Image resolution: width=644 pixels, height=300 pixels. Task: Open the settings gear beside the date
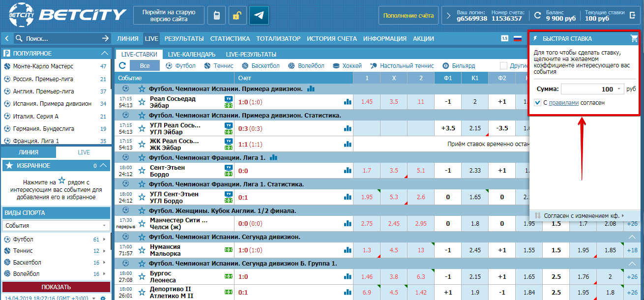click(103, 298)
